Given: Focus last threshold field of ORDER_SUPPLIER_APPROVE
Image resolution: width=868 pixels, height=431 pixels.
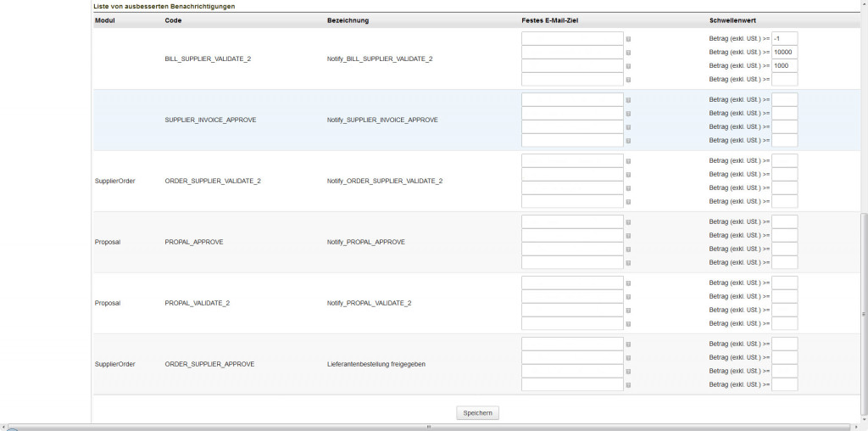Looking at the screenshot, I should pos(784,384).
